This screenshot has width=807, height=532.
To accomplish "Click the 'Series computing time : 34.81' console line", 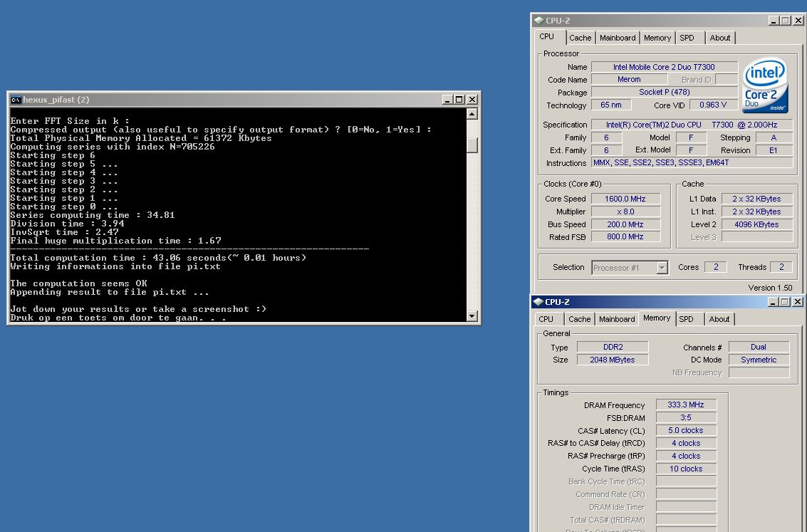I will click(93, 215).
